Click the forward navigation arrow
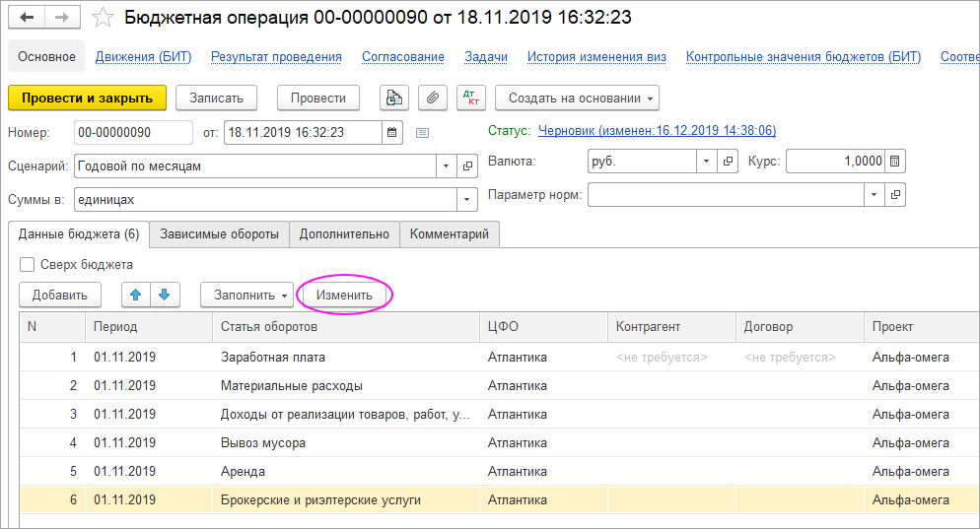 click(61, 18)
